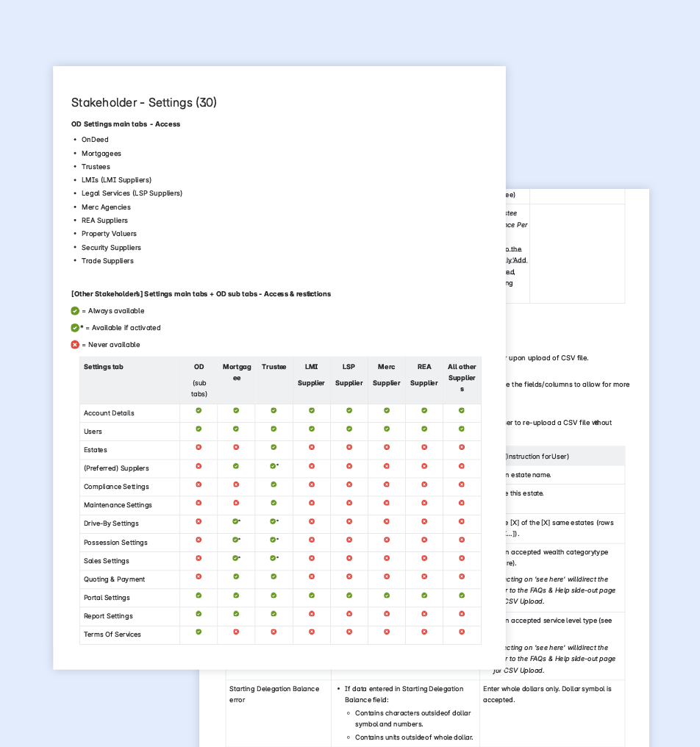Click Terms Of Services cross in Trustee column

(x=274, y=632)
